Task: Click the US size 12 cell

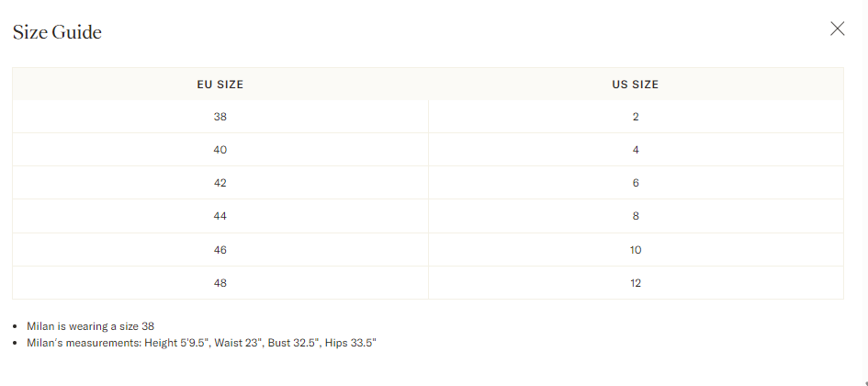Action: (x=636, y=283)
